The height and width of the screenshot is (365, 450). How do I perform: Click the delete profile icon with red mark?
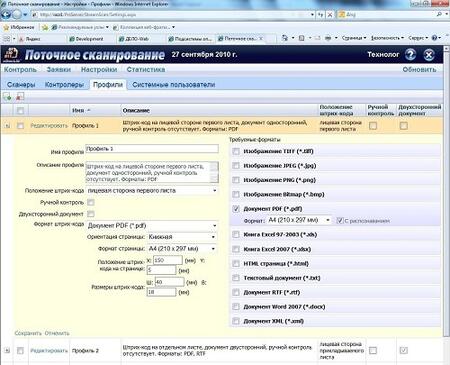pos(20,97)
